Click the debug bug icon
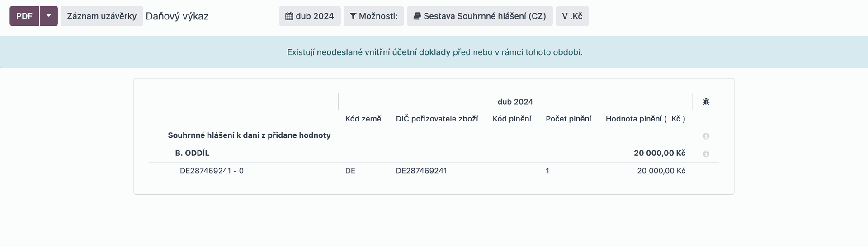The height and width of the screenshot is (247, 868). 706,102
